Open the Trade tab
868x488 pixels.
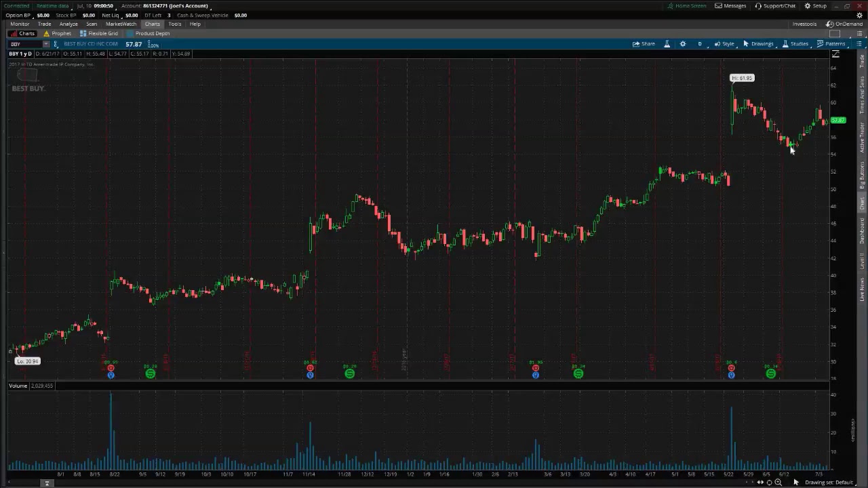coord(44,24)
